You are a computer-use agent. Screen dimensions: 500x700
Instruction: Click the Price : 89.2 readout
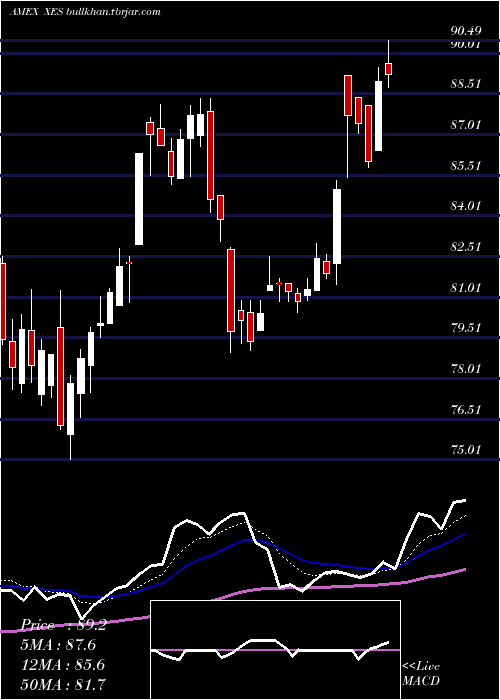(64, 625)
